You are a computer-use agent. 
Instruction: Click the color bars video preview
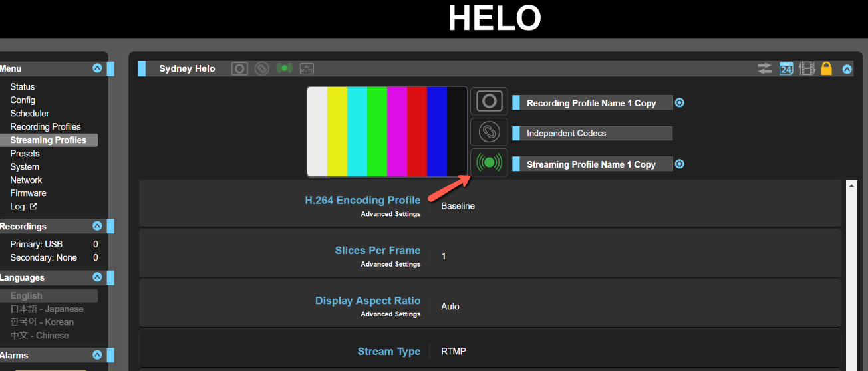click(x=387, y=132)
